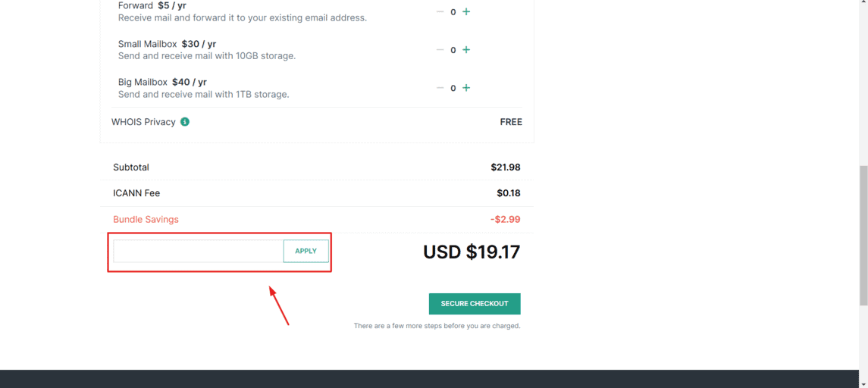The image size is (868, 388).
Task: Select the Forward quantity value
Action: (453, 11)
